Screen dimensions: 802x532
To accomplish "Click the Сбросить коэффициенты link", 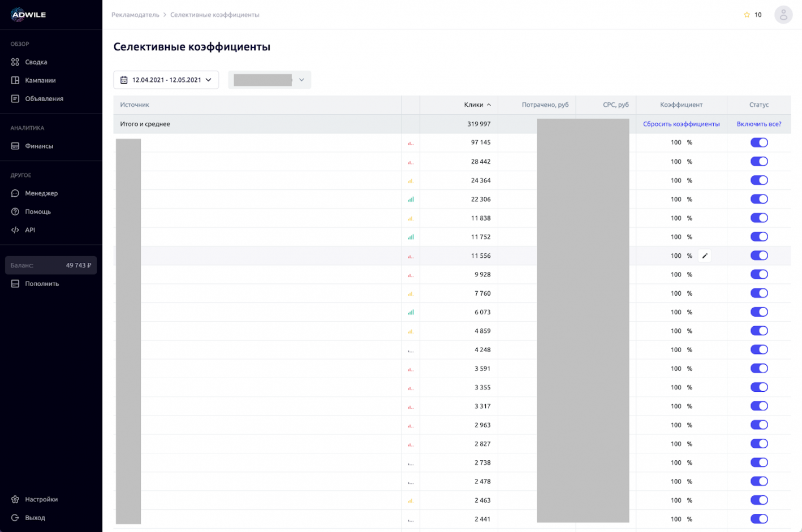I will point(681,124).
